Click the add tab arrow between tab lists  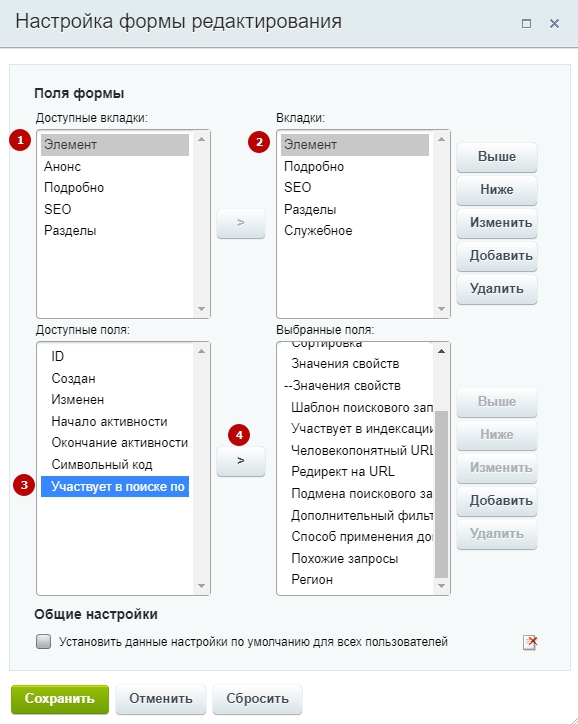241,223
